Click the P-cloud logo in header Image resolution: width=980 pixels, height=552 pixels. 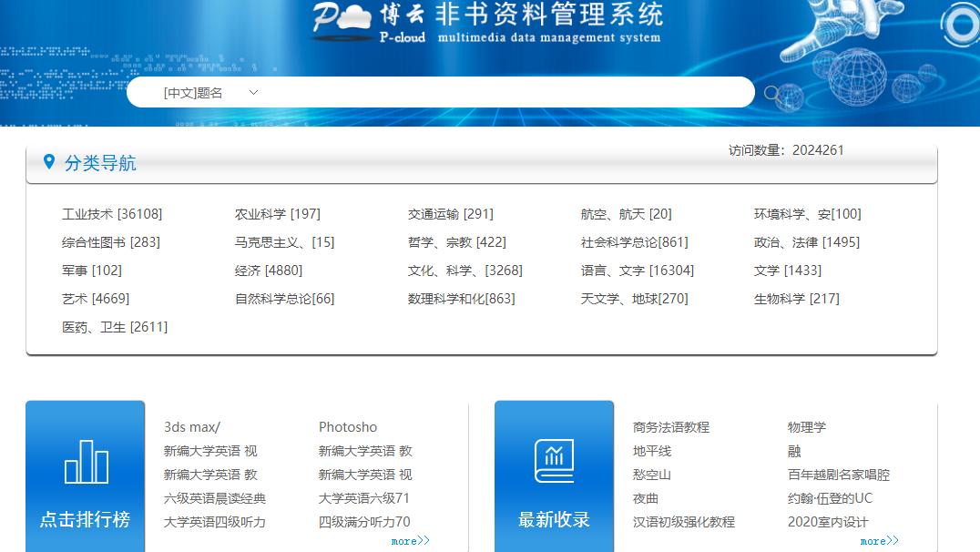(x=341, y=21)
